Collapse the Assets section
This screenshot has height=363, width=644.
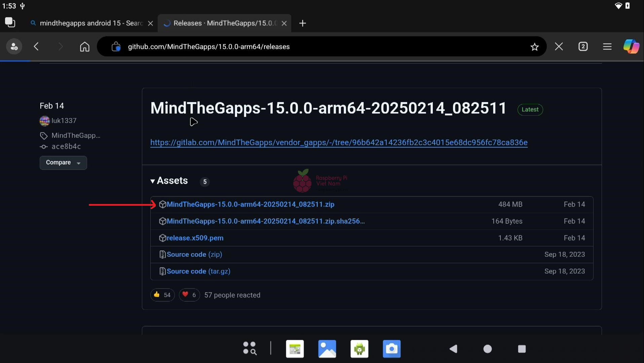click(169, 181)
